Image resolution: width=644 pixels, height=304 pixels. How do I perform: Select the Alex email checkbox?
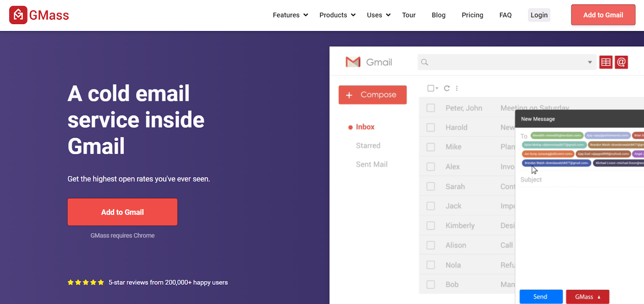(x=431, y=167)
